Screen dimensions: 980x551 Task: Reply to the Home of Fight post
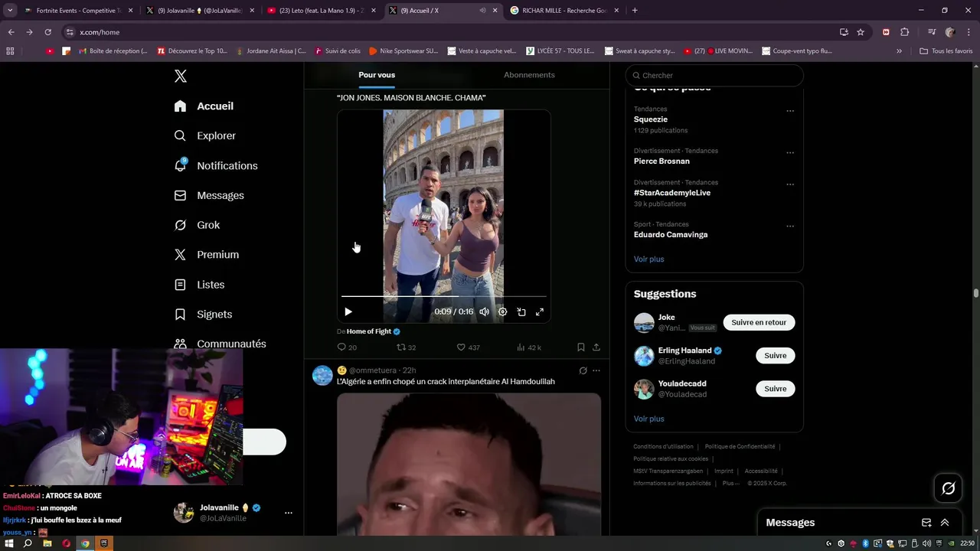tap(347, 347)
